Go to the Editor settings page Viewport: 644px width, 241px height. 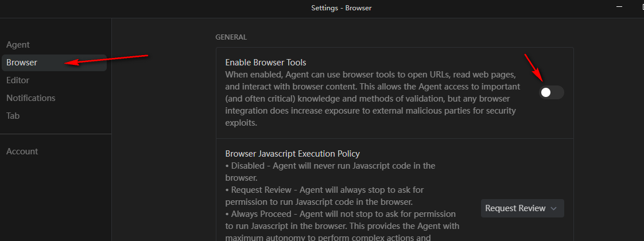click(x=18, y=80)
